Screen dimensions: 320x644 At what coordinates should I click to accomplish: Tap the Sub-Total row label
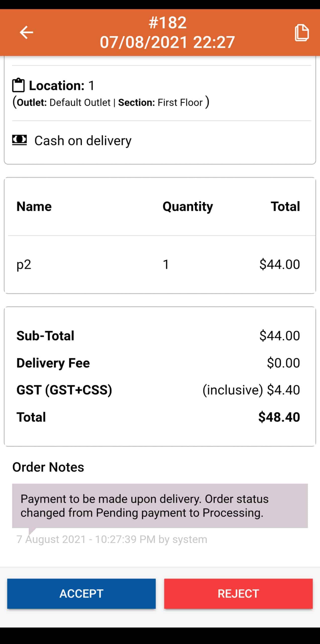click(45, 336)
